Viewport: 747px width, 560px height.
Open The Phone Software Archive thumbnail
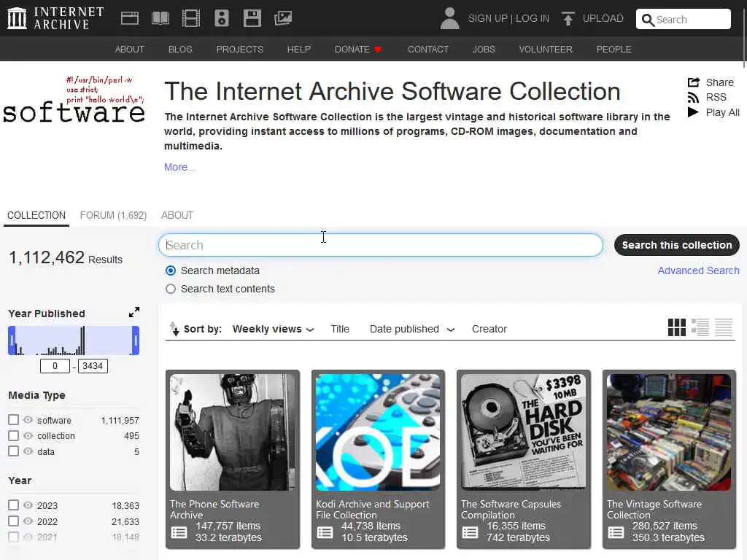click(233, 432)
